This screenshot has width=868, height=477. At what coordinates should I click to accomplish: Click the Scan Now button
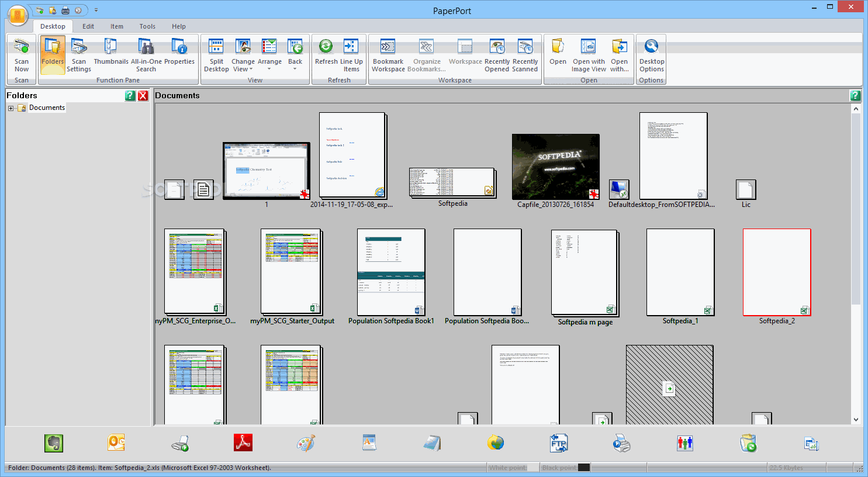[22, 54]
